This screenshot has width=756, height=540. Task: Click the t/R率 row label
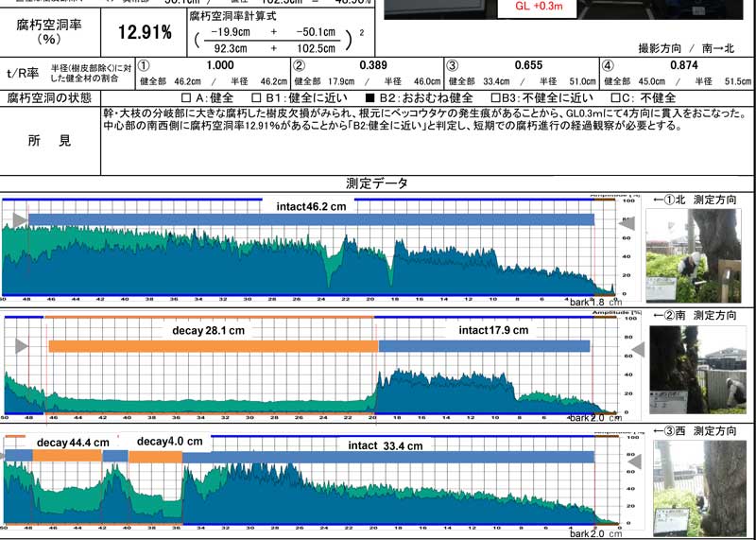(x=22, y=74)
